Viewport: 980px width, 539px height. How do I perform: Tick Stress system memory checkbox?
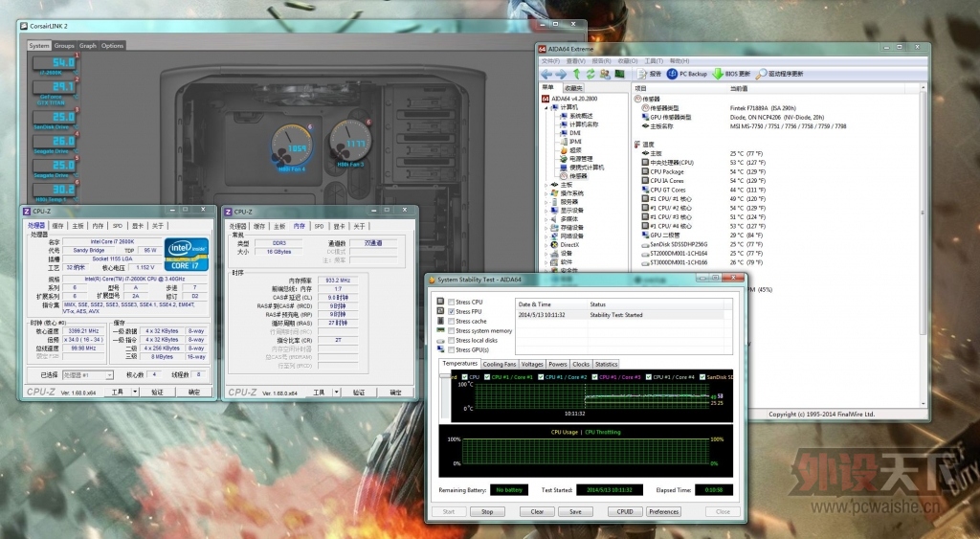452,331
